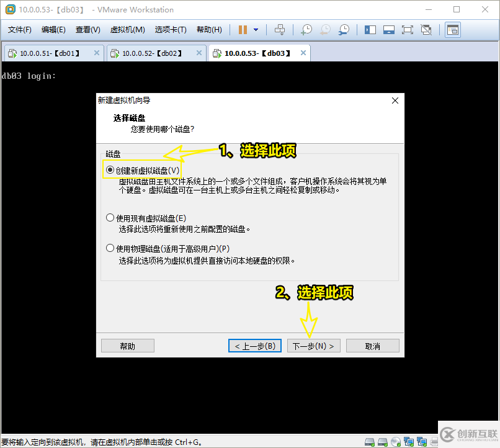Choose 使用物理磁盘 radio option
The image size is (500, 448).
[x=110, y=248]
